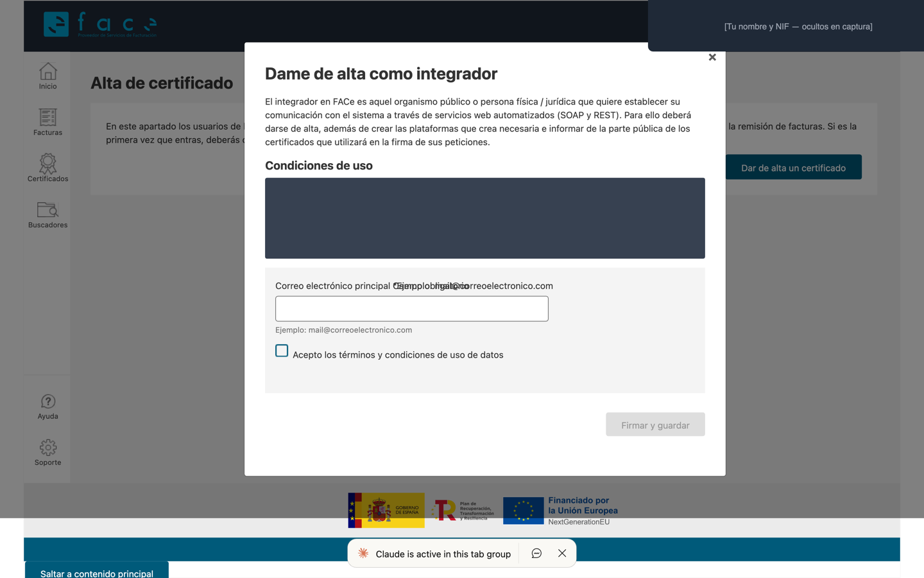Screen dimensions: 924x578
Task: Click the Firmar y guardar button
Action: [x=655, y=425]
